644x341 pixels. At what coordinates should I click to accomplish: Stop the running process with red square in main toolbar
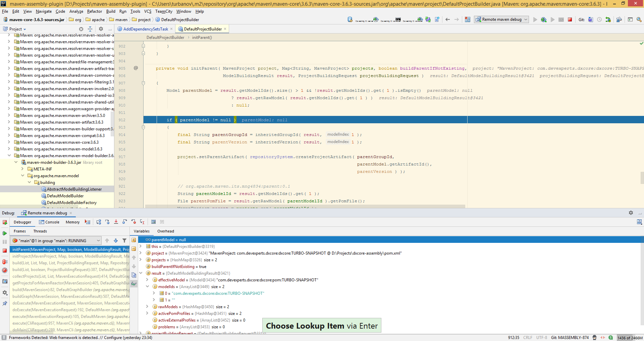pos(570,20)
